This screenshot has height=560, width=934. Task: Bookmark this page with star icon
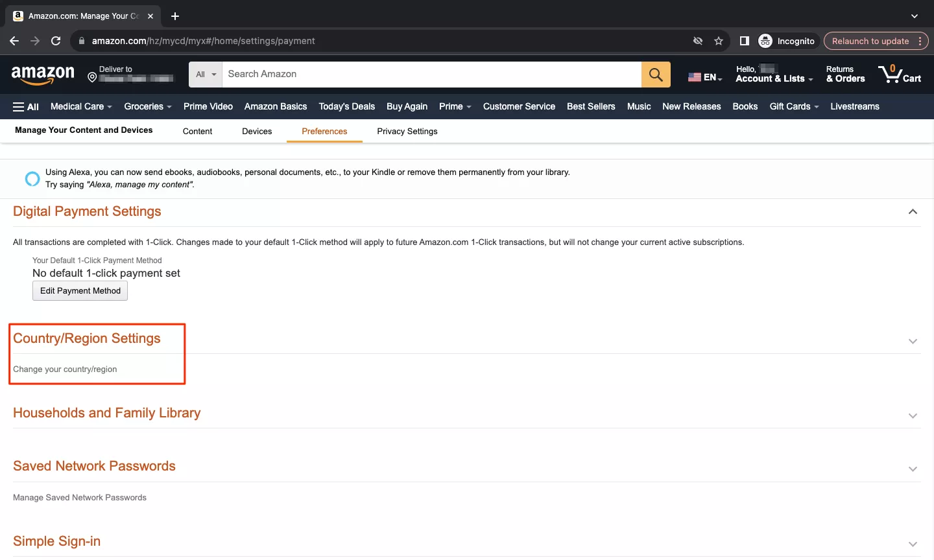pyautogui.click(x=719, y=41)
